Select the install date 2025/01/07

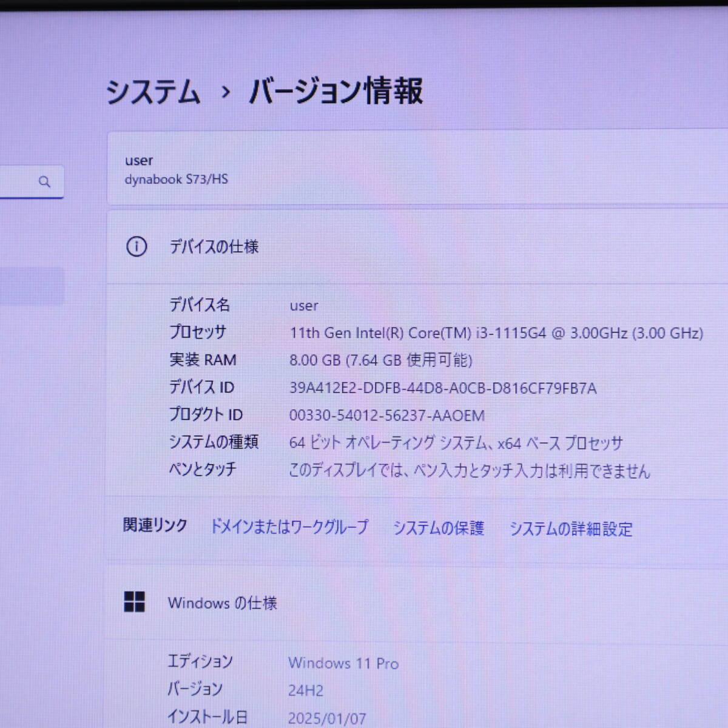pyautogui.click(x=327, y=719)
